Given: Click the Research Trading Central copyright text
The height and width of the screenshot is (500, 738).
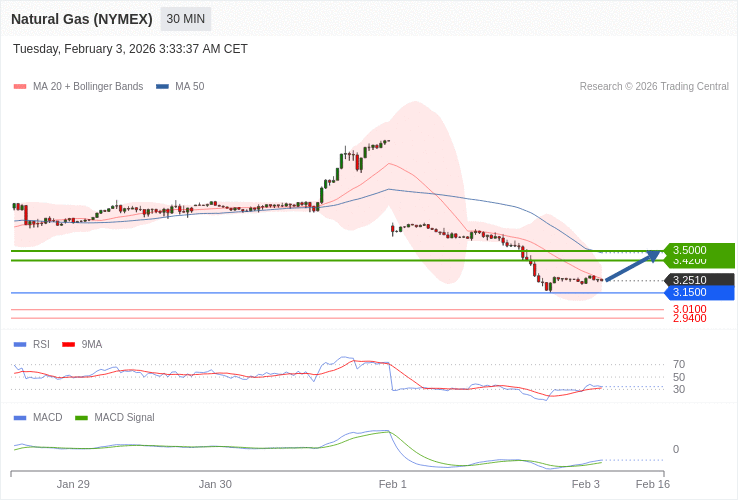Looking at the screenshot, I should [x=654, y=87].
